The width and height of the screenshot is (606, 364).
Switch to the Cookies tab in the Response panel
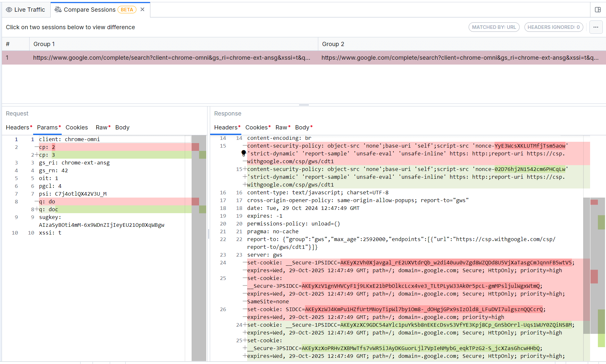pyautogui.click(x=257, y=127)
